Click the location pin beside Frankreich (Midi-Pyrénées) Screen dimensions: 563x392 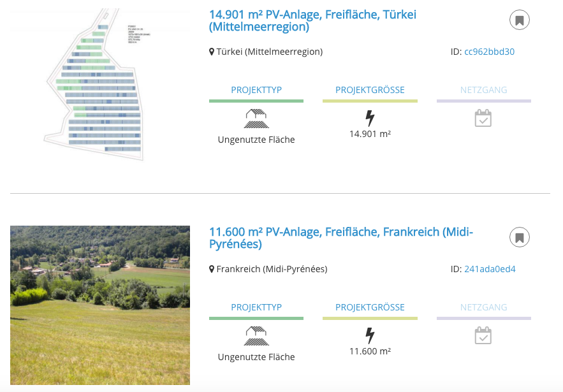point(212,269)
